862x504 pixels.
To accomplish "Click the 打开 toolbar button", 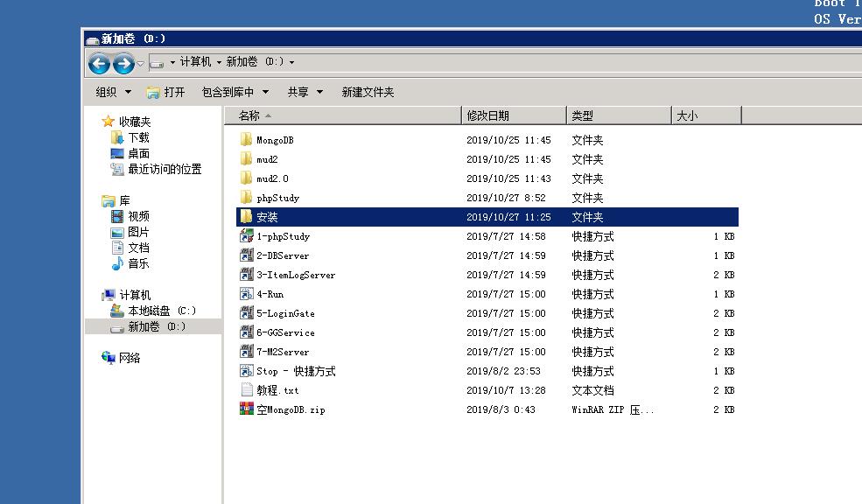I will coord(165,92).
